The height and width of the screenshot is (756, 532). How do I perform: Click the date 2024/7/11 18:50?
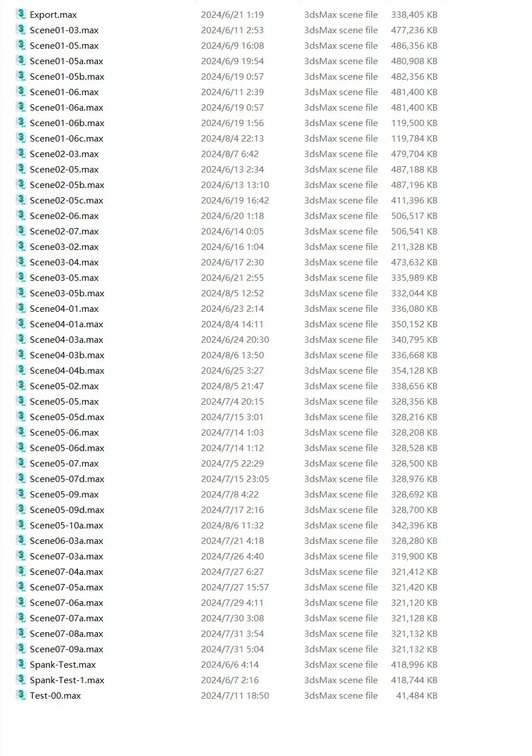235,695
